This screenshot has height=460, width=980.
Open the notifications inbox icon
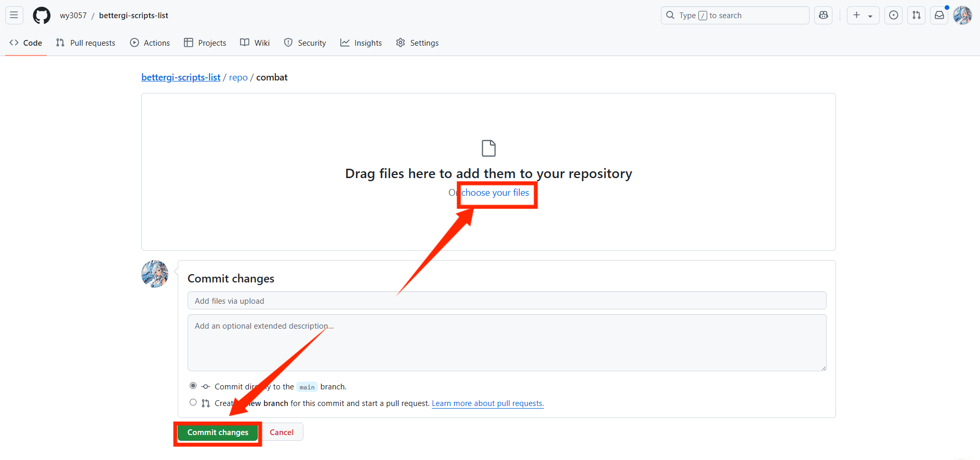coord(939,15)
